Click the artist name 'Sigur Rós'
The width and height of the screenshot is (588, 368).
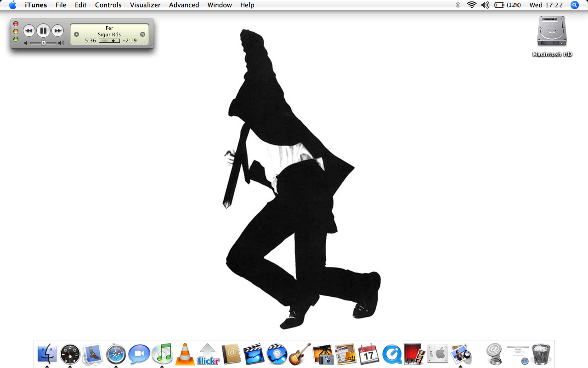coord(109,34)
